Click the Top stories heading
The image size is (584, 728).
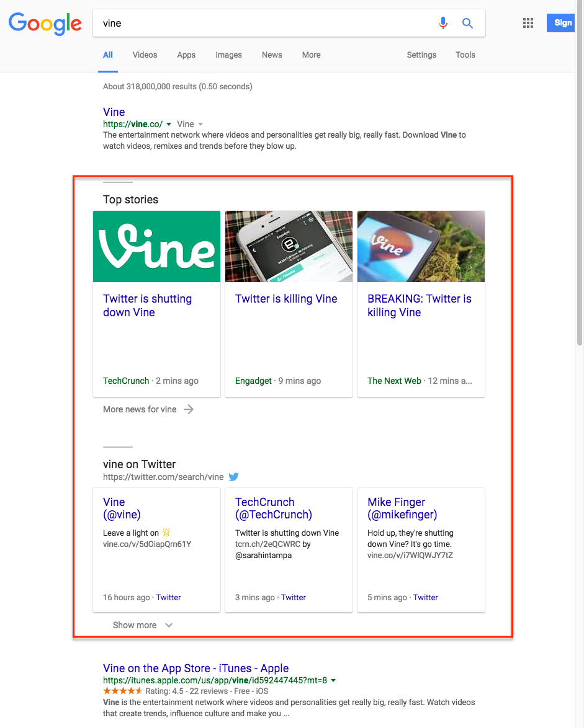(x=130, y=200)
